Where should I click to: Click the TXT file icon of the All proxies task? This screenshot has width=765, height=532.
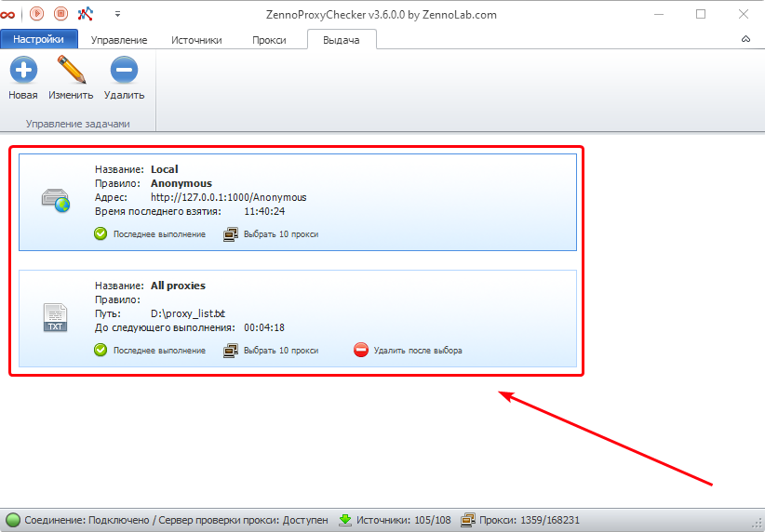56,317
